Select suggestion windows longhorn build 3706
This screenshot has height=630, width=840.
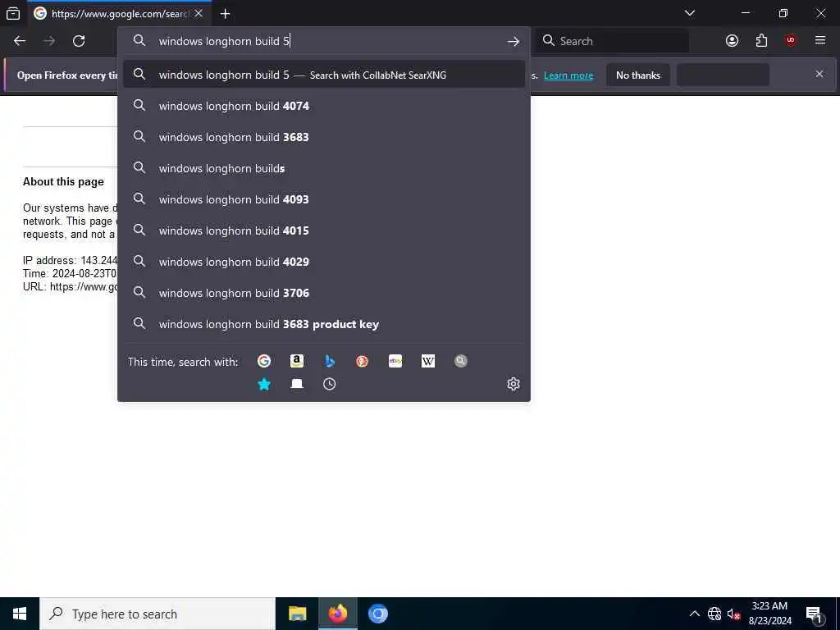[x=323, y=293]
